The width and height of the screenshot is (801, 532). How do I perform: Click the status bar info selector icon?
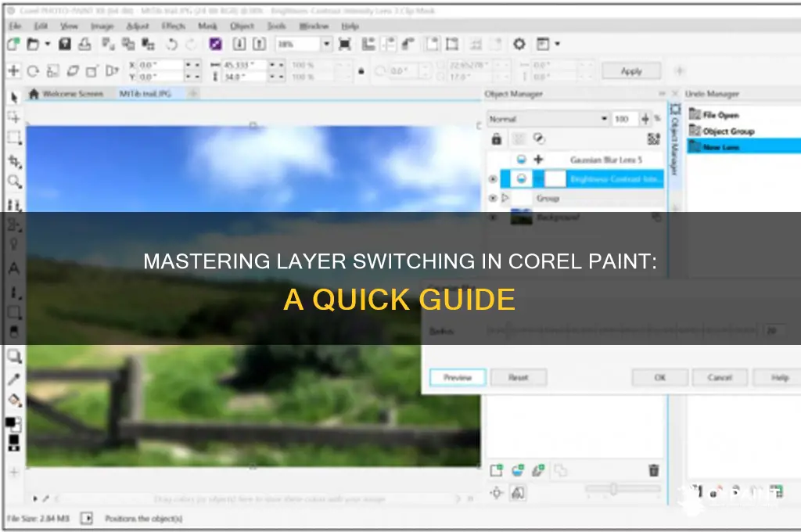[87, 518]
